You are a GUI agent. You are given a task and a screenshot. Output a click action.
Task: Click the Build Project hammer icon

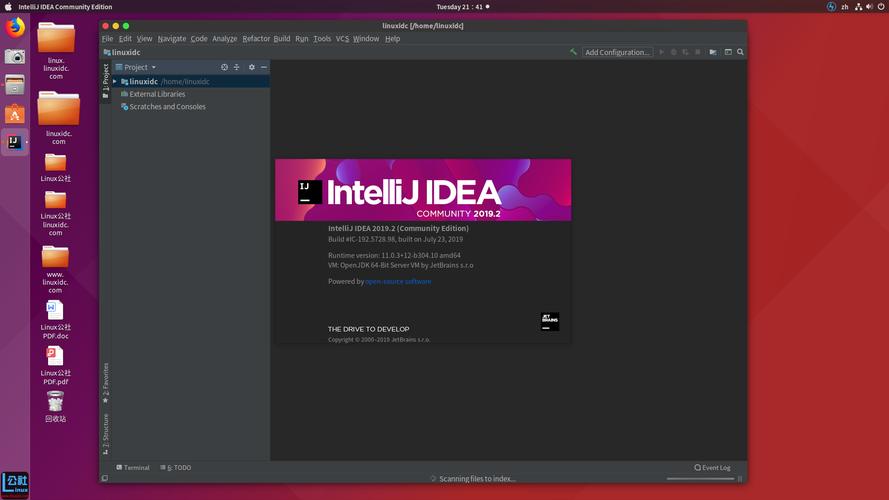[x=573, y=52]
